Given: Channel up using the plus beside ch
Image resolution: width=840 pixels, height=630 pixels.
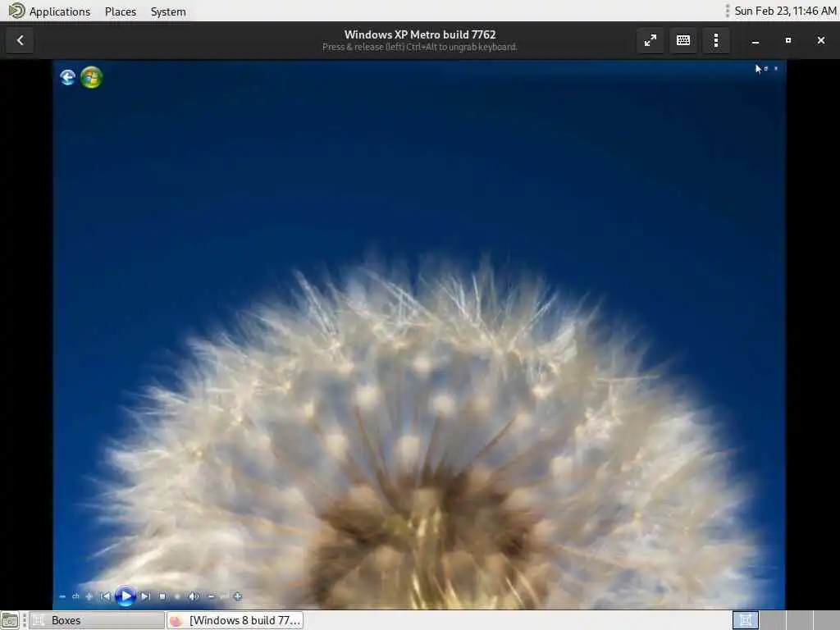Looking at the screenshot, I should point(89,596).
